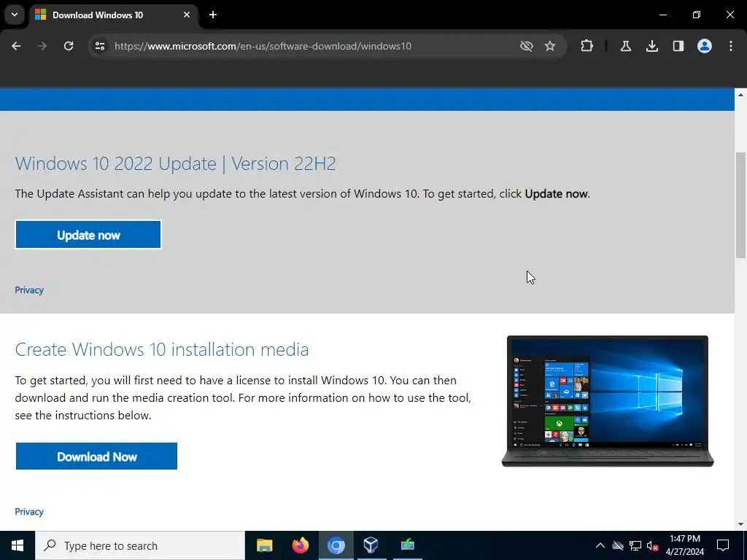Expand the tab search dropdown arrow
The height and width of the screenshot is (560, 747).
click(x=15, y=15)
